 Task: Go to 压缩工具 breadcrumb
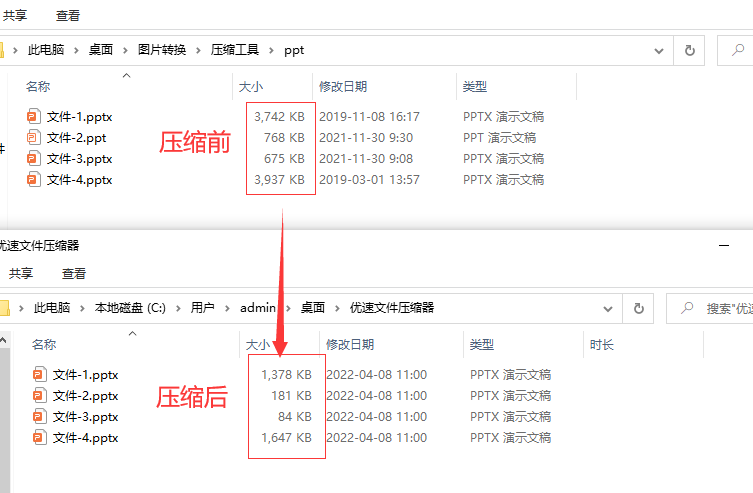[235, 49]
